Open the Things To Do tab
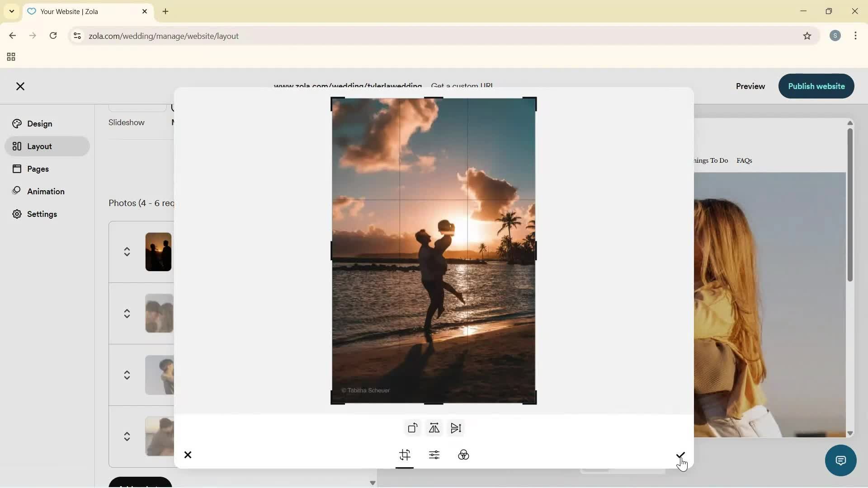Image resolution: width=868 pixels, height=488 pixels. click(710, 160)
